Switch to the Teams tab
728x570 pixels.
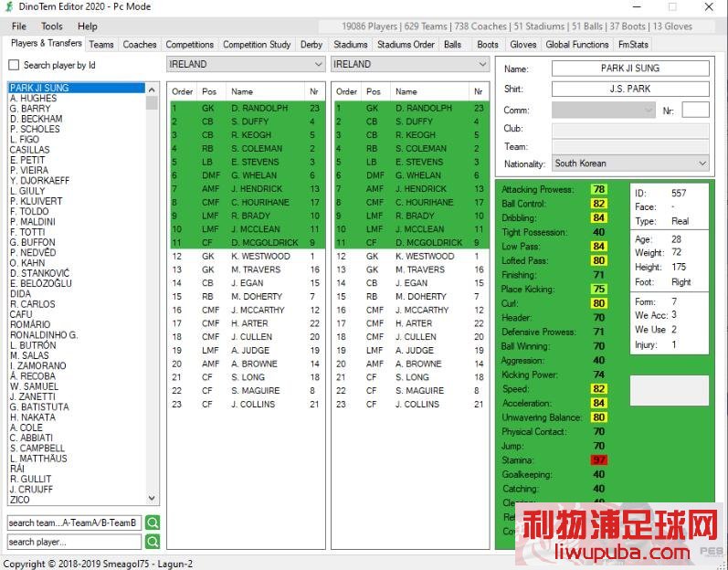coord(101,45)
